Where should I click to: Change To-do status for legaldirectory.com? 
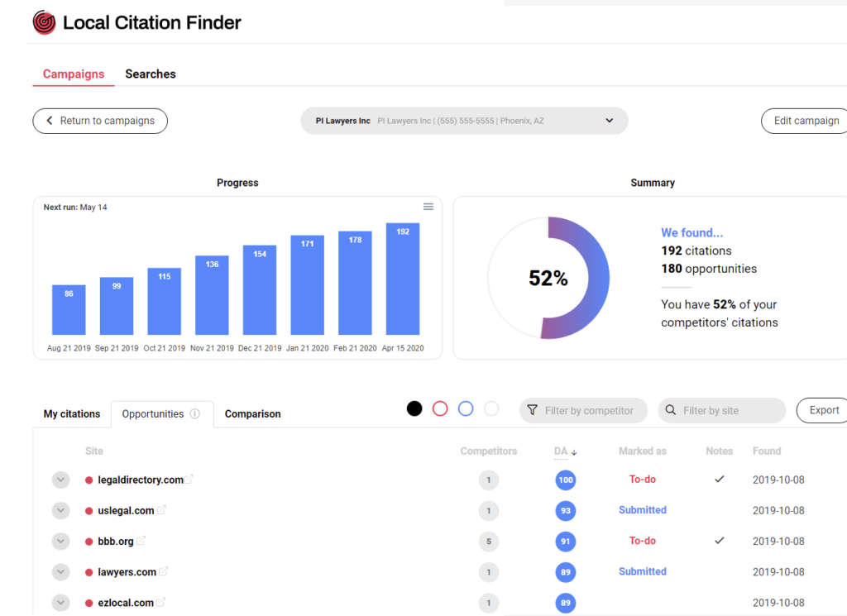click(642, 480)
